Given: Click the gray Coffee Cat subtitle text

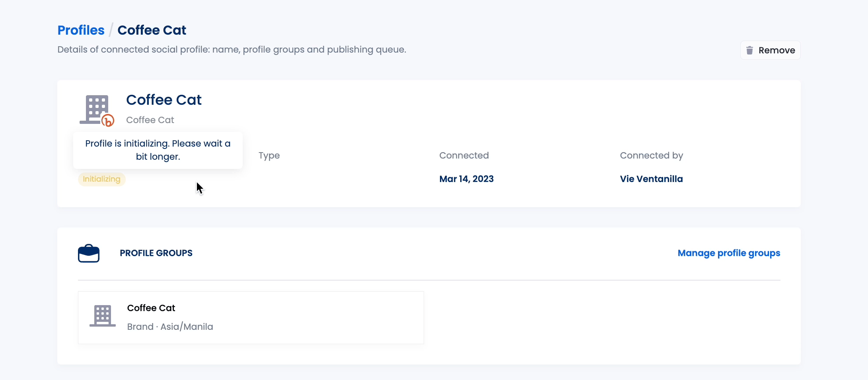Looking at the screenshot, I should 150,120.
